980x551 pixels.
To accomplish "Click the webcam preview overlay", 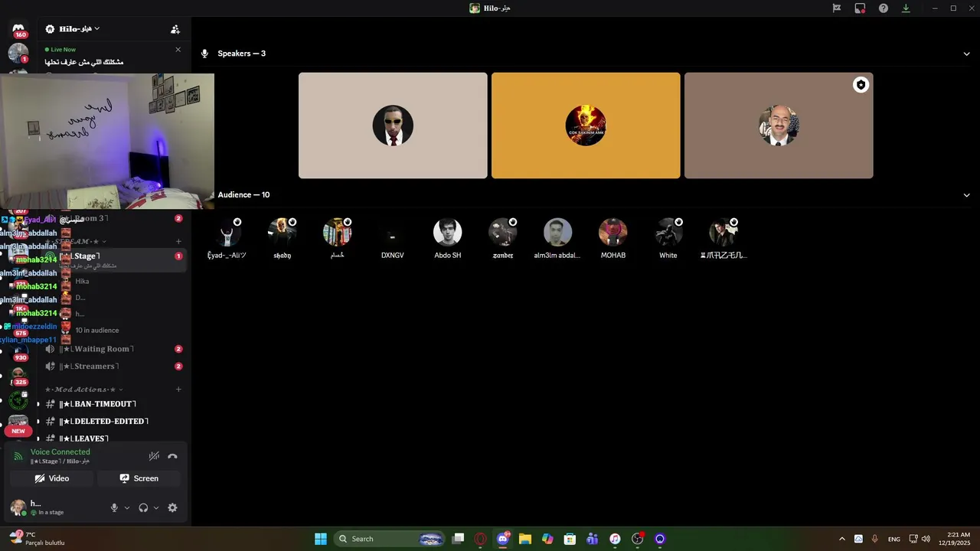I will point(107,141).
